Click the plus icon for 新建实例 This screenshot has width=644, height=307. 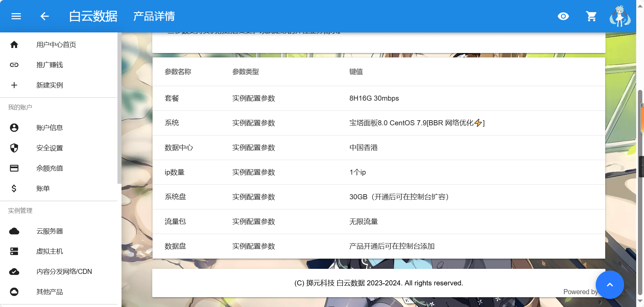pos(14,85)
